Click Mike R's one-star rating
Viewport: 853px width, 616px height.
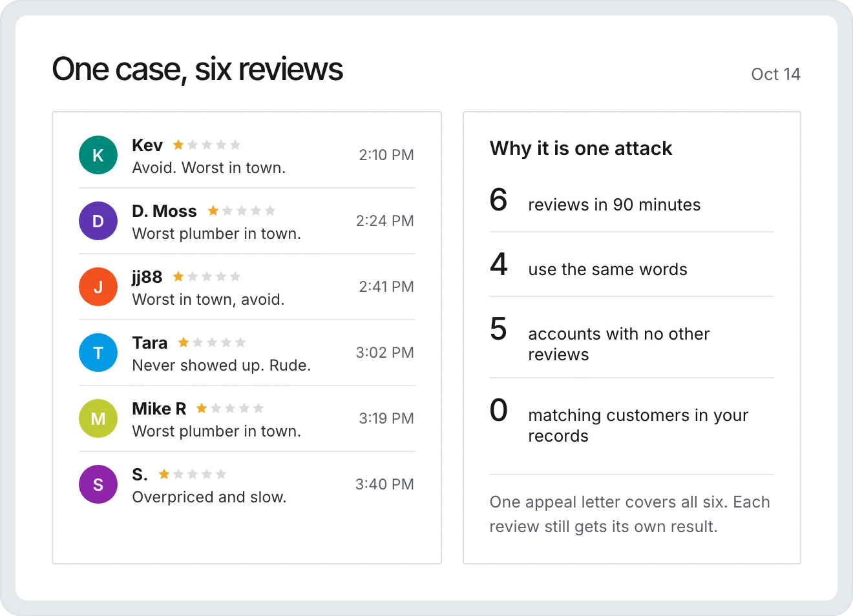click(x=230, y=408)
